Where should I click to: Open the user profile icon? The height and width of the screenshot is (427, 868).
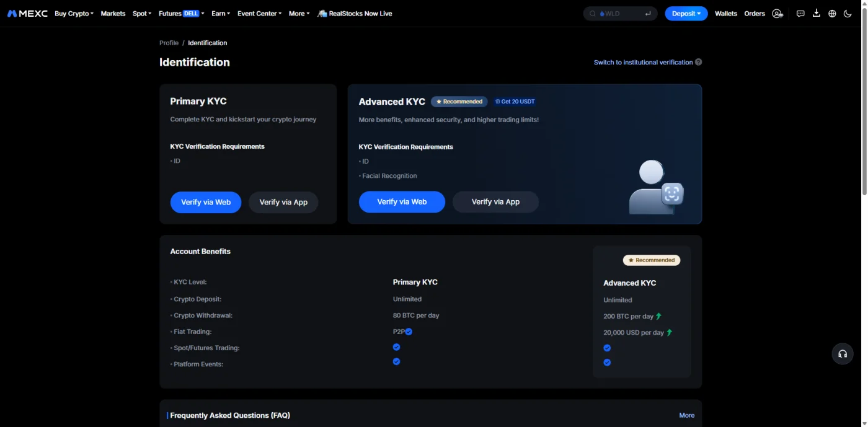click(x=777, y=14)
